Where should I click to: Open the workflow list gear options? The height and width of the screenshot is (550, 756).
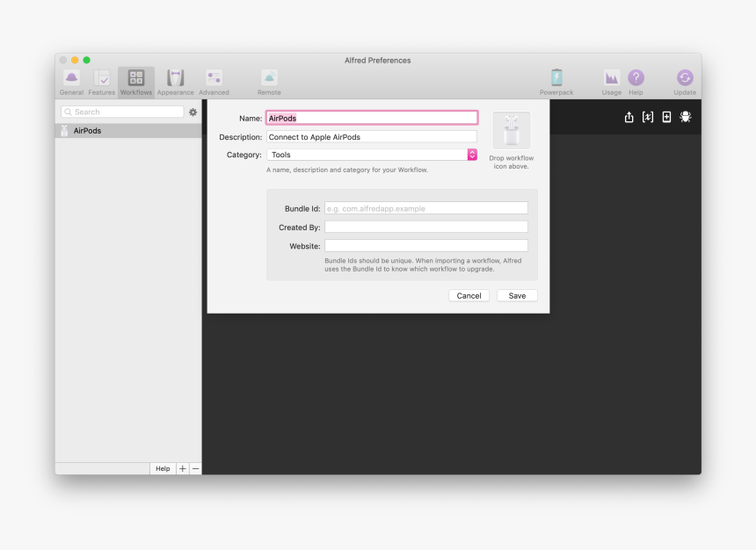point(193,112)
